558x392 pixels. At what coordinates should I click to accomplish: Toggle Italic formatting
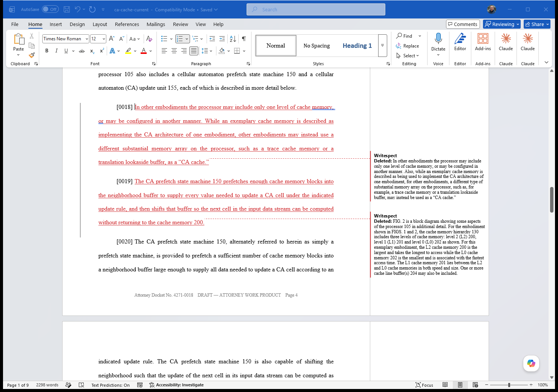(x=57, y=51)
